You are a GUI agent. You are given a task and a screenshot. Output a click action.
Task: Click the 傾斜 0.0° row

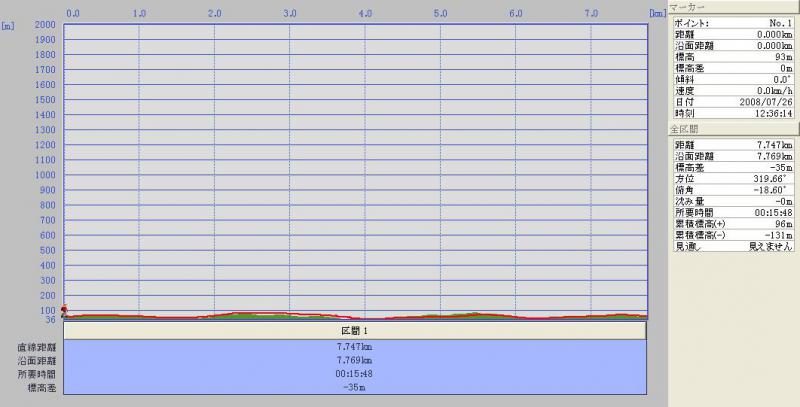tap(733, 80)
